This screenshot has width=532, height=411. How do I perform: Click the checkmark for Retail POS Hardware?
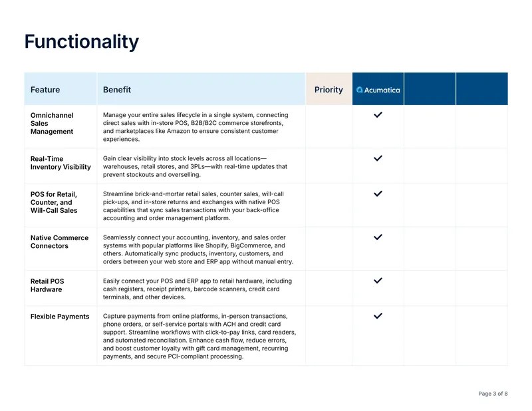click(x=378, y=281)
